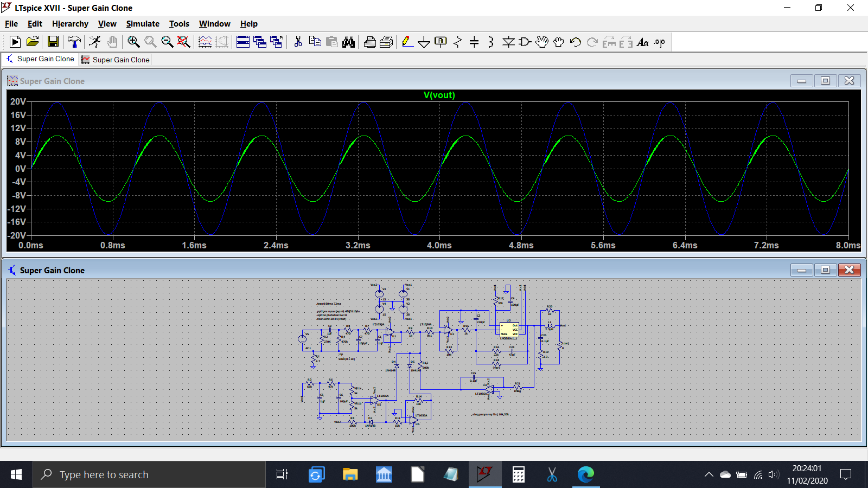Place a Resistor component
The image size is (868, 488).
click(x=458, y=42)
